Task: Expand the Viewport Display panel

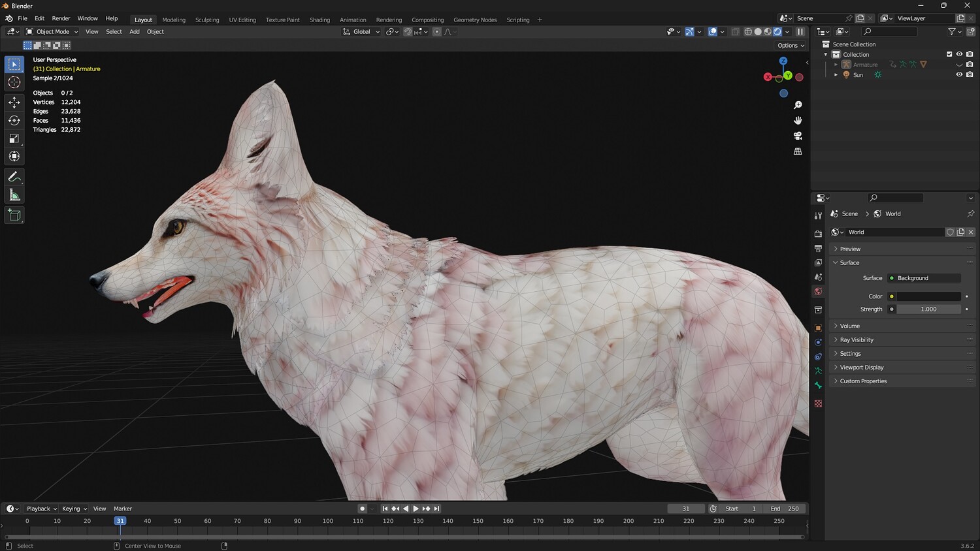Action: pos(902,367)
